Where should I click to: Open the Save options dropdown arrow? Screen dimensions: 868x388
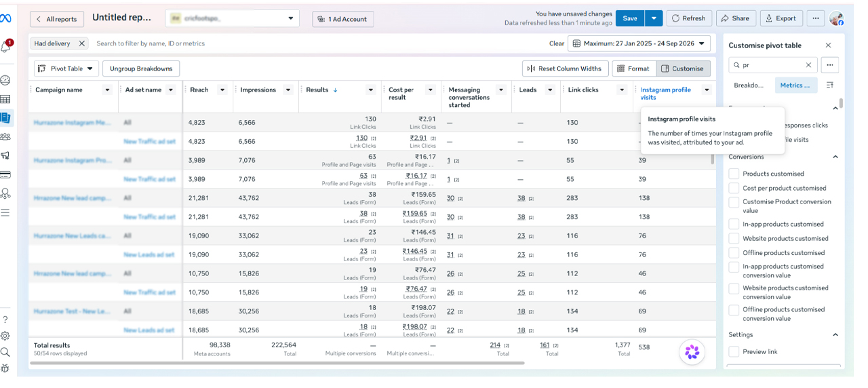click(x=654, y=18)
